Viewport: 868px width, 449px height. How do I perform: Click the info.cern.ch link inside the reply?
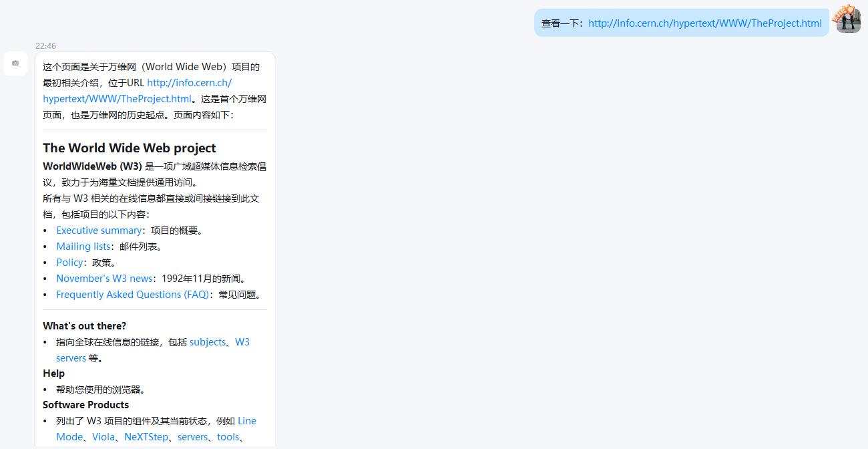tap(189, 82)
